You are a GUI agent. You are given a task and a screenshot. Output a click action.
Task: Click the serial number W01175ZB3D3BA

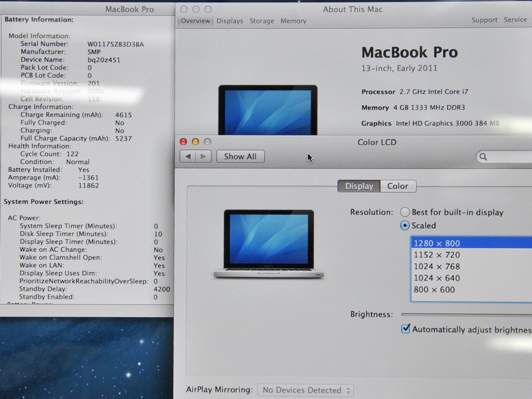tap(116, 44)
